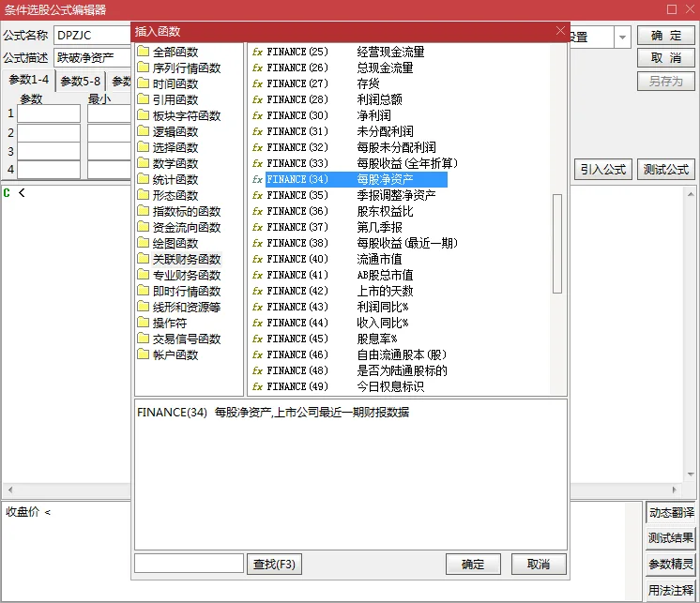The height and width of the screenshot is (603, 700).
Task: Click 动态翻译 button in formula editor
Action: coord(671,513)
